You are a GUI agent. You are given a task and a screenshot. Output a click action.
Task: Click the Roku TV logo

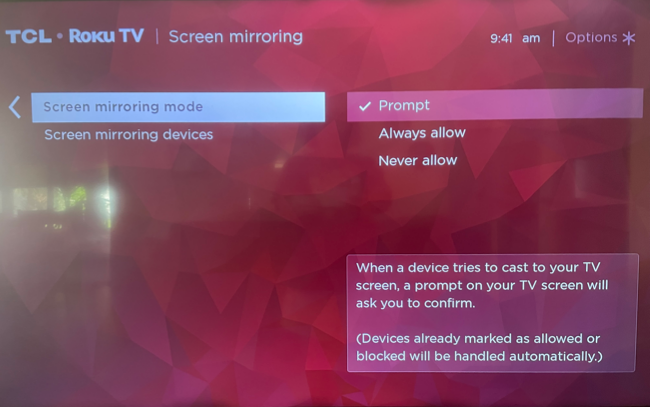107,36
